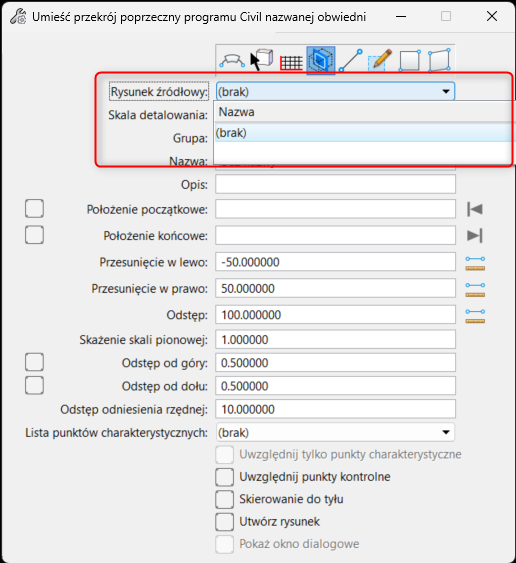This screenshot has width=516, height=563.
Task: Click the end location picker arrow icon
Action: pos(475,236)
